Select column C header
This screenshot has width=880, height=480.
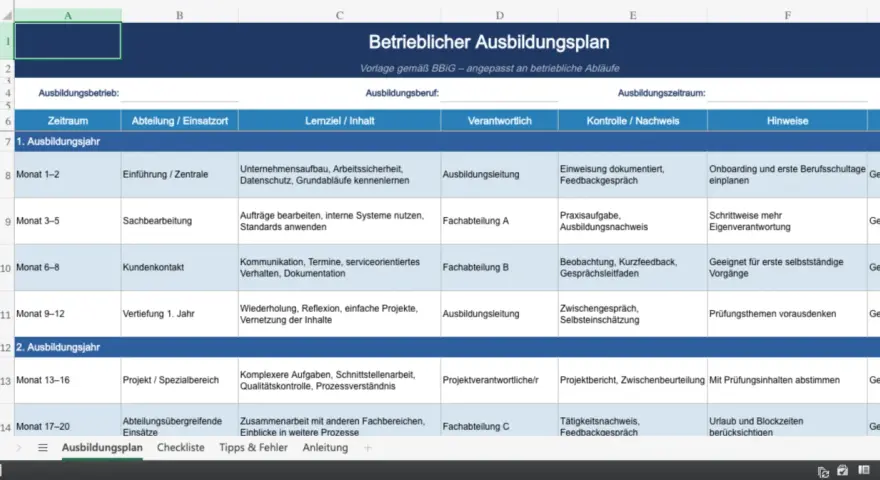point(340,15)
